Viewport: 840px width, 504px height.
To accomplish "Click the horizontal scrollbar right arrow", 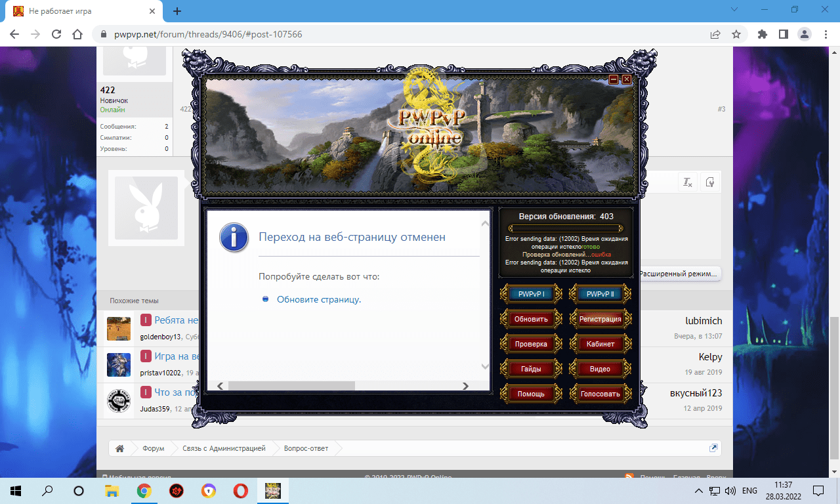I will [465, 386].
